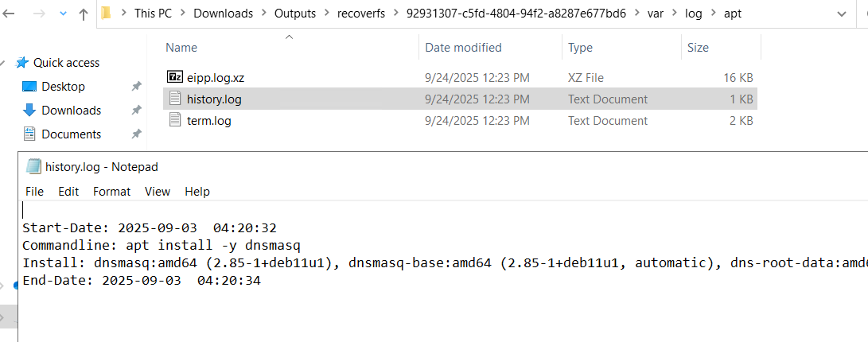Click the Notepad title bar icon
The width and height of the screenshot is (868, 342).
33,166
